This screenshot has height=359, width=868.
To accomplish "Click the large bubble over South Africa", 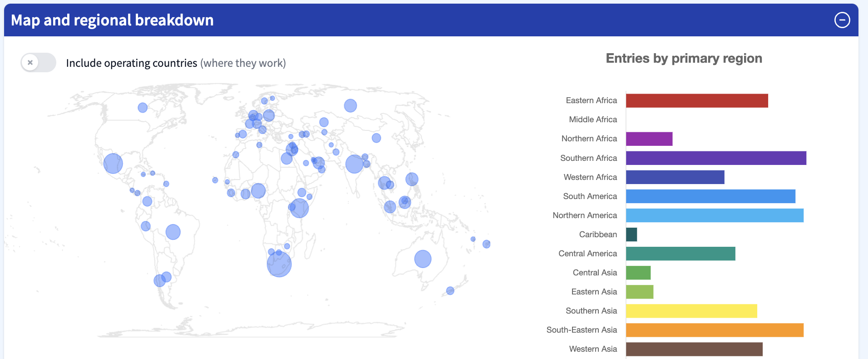I will pos(279,264).
